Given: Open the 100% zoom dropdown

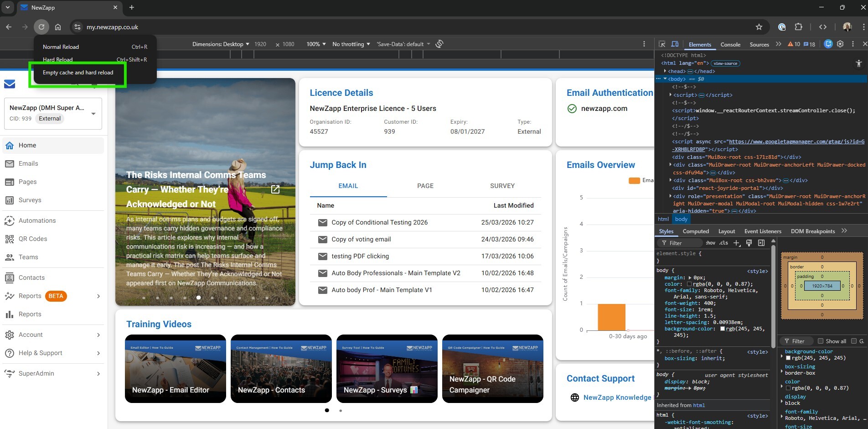Looking at the screenshot, I should click(316, 44).
